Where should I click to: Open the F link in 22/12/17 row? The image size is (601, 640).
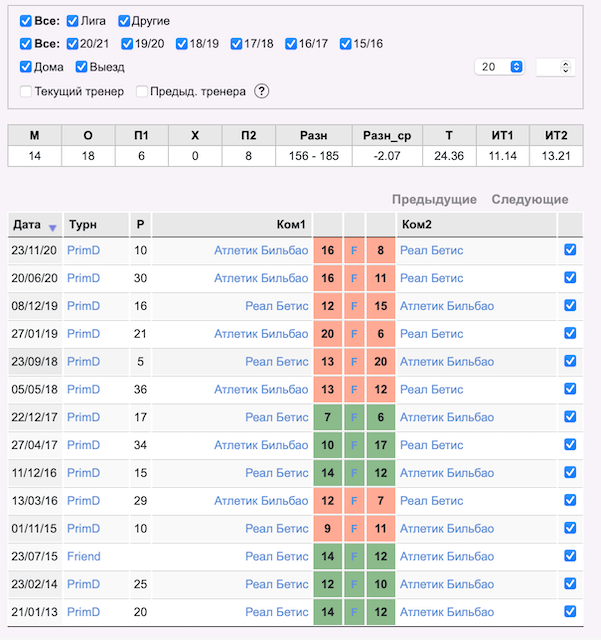tap(354, 417)
